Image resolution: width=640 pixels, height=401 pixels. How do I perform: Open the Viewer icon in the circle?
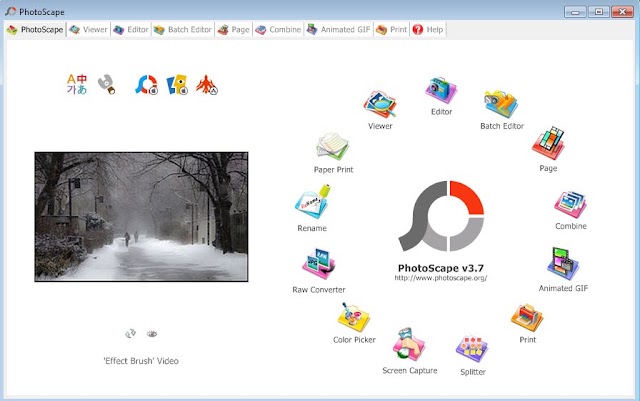click(380, 105)
